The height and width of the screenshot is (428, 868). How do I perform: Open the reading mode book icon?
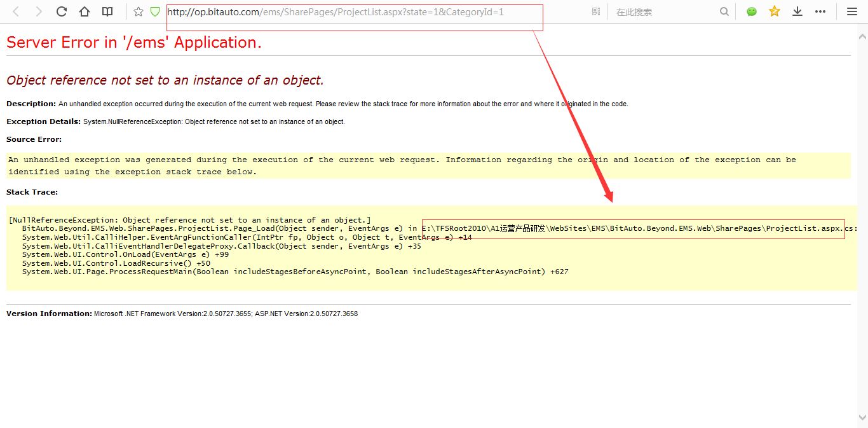(108, 11)
